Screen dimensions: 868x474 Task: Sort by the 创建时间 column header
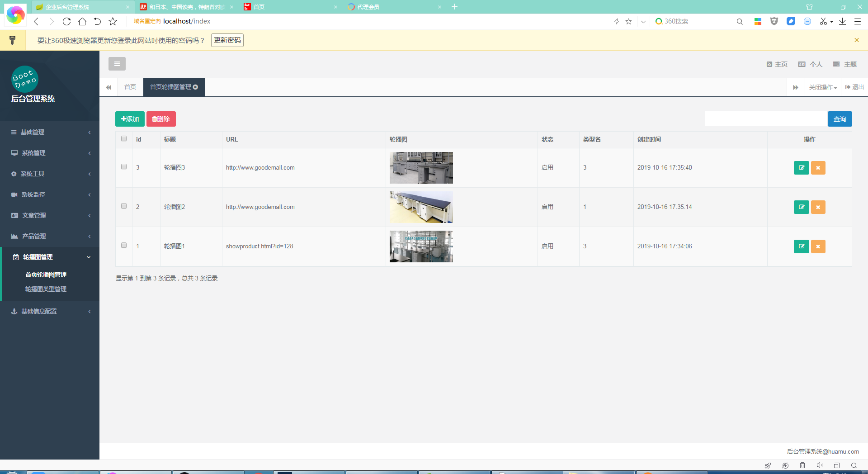pos(649,139)
